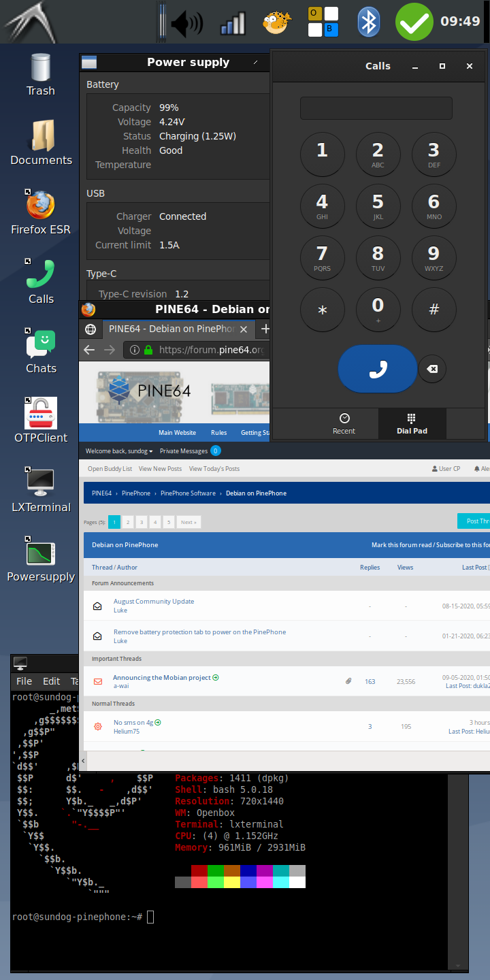Click the Next » pagination button
Viewport: 490px width, 980px height.
point(189,522)
